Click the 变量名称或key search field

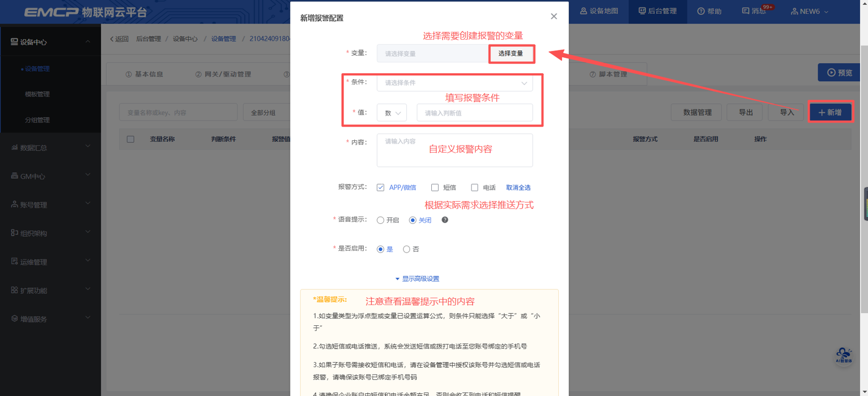point(178,112)
